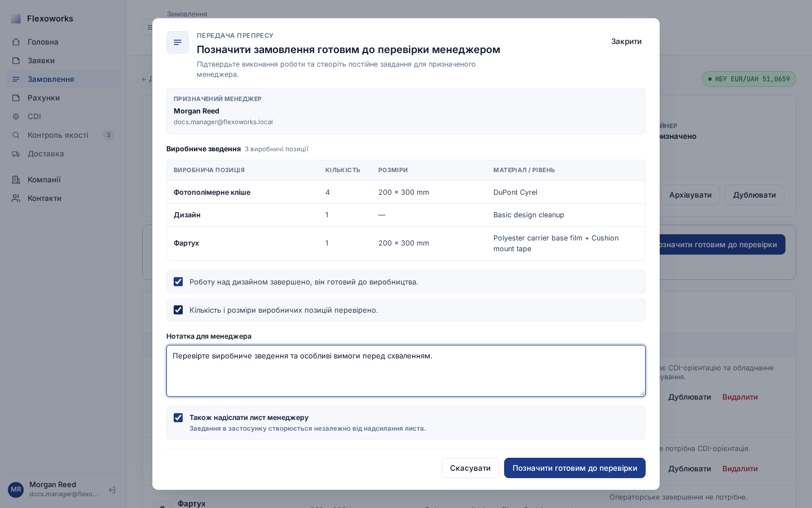Click the first Видалити link in the background
Viewport: 812px width, 508px height.
[740, 397]
